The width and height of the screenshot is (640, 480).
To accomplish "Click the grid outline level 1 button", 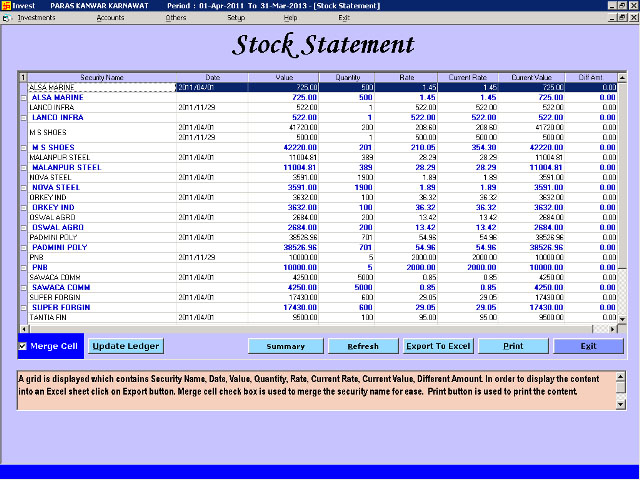I will pyautogui.click(x=23, y=77).
